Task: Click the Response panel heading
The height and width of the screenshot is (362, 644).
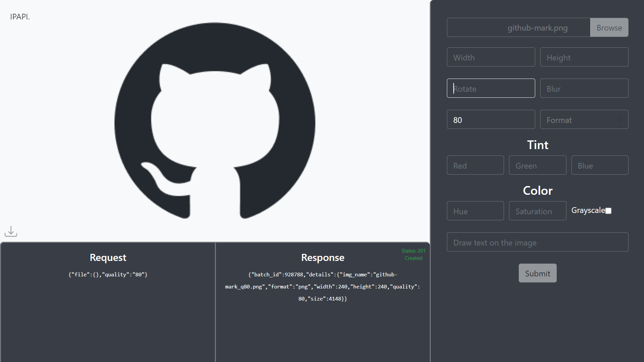Action: pyautogui.click(x=322, y=258)
